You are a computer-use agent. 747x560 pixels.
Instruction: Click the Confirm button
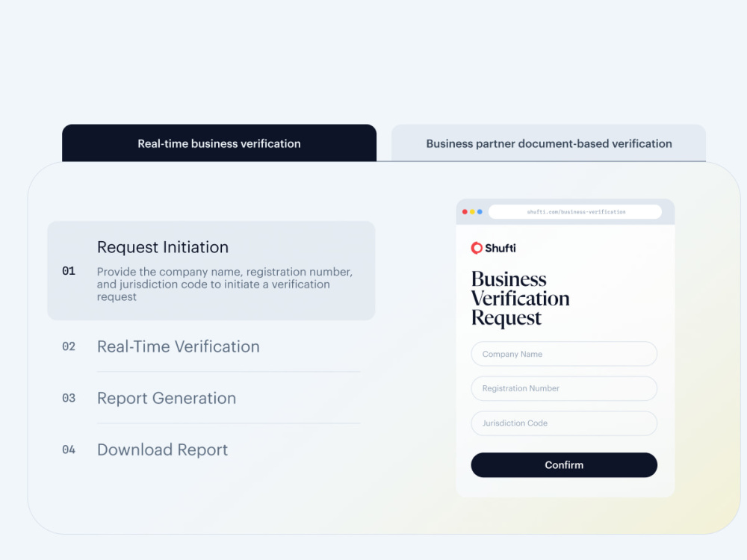pos(564,464)
